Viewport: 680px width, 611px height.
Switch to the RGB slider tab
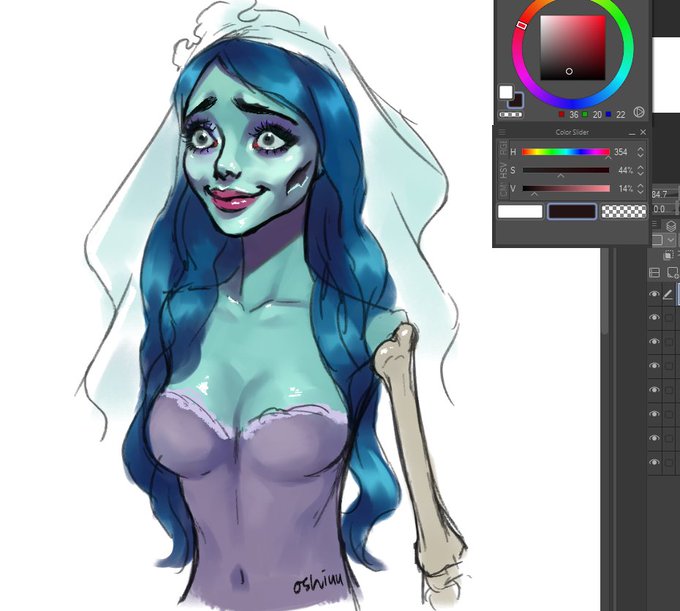click(503, 148)
